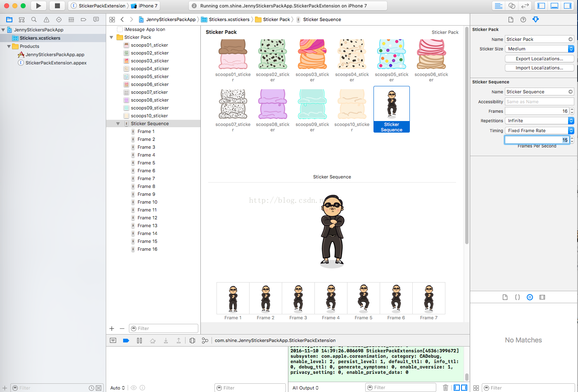Screen dimensions: 578x392
Task: Collapse the Products folder disclosure triangle
Action: pyautogui.click(x=9, y=46)
